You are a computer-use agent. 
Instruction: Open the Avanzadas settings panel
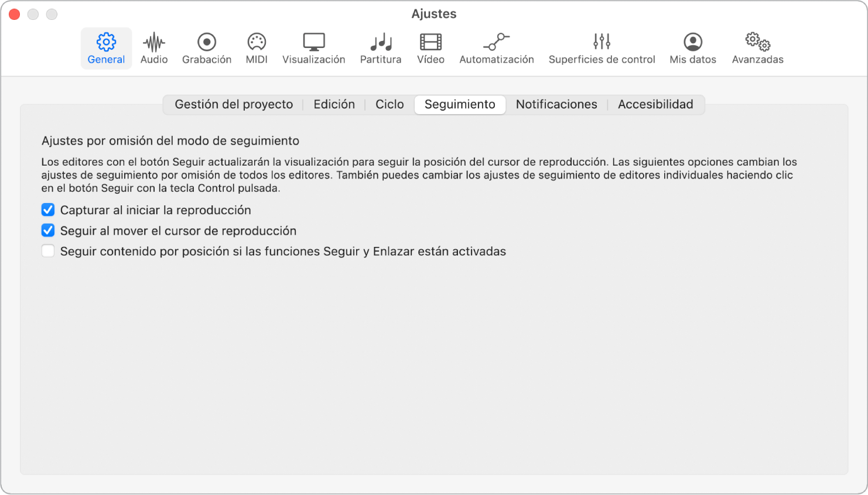(757, 47)
